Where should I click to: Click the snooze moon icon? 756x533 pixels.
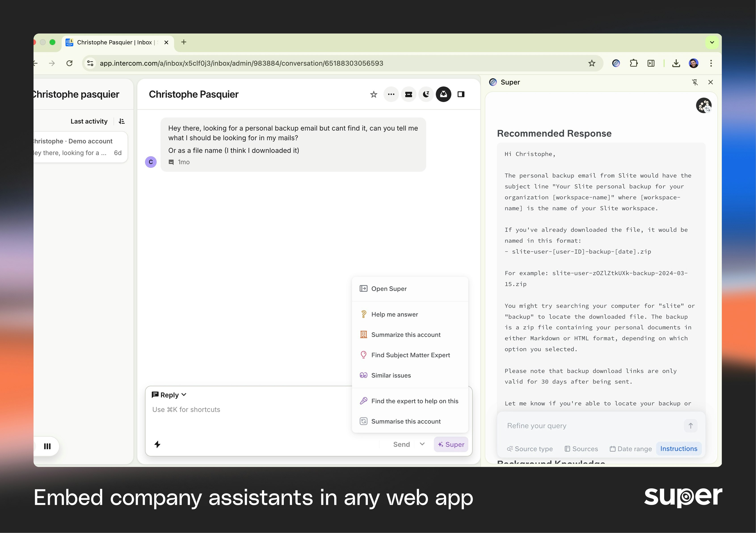pos(426,94)
